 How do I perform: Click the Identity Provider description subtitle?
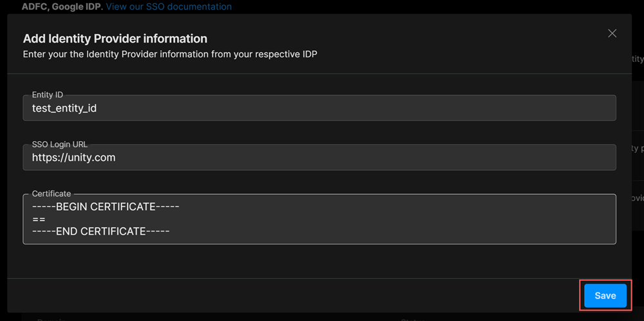click(169, 54)
